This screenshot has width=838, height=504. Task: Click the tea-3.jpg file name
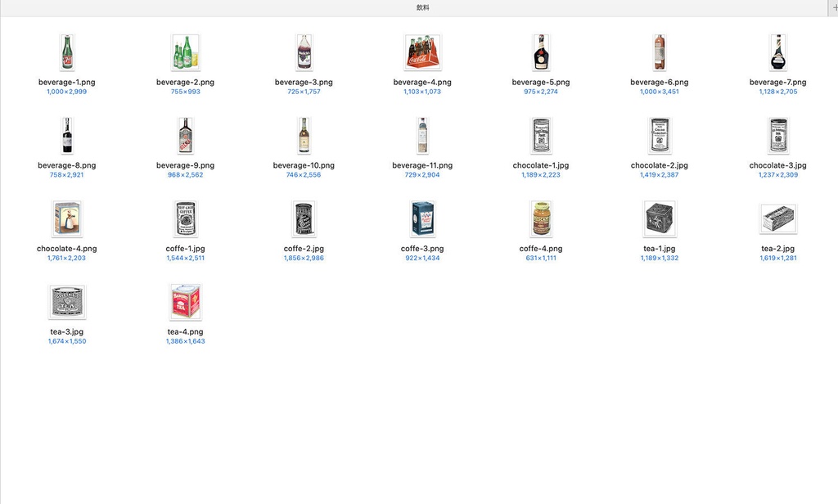[x=67, y=332]
